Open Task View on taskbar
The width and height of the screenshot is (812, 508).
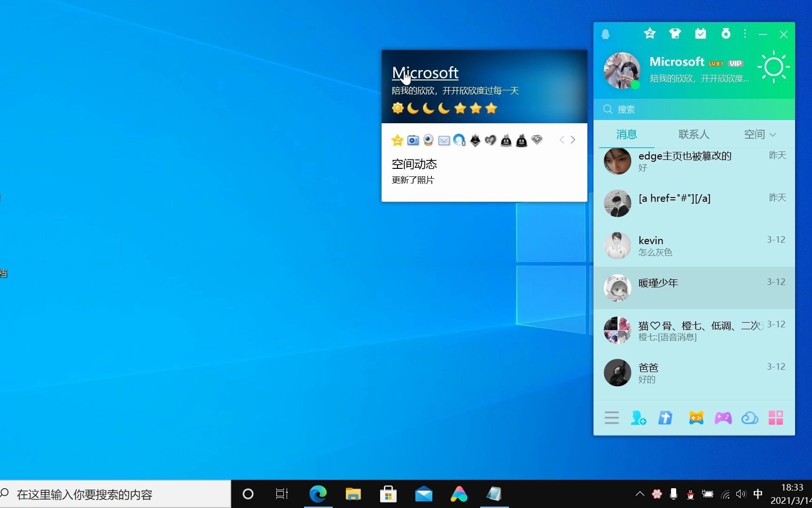[282, 494]
